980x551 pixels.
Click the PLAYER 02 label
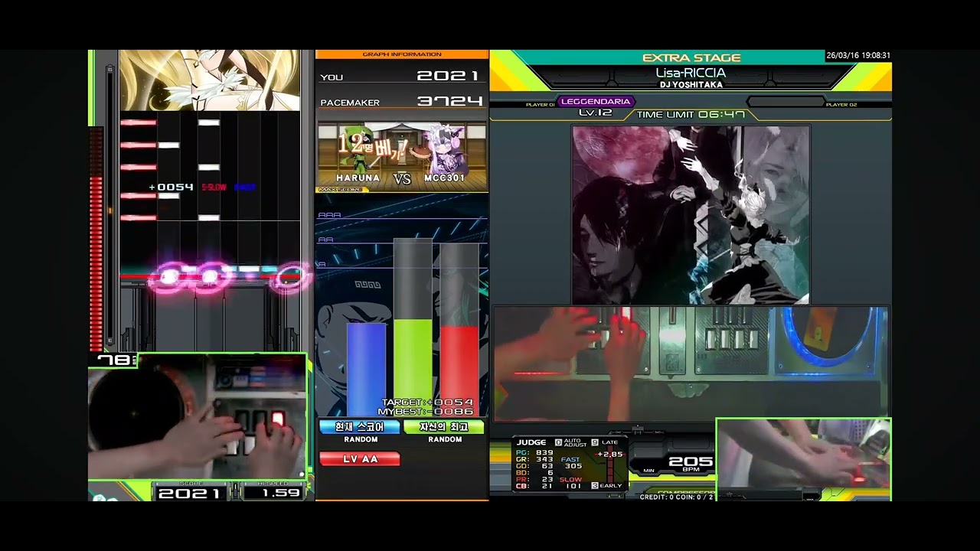[x=841, y=105]
